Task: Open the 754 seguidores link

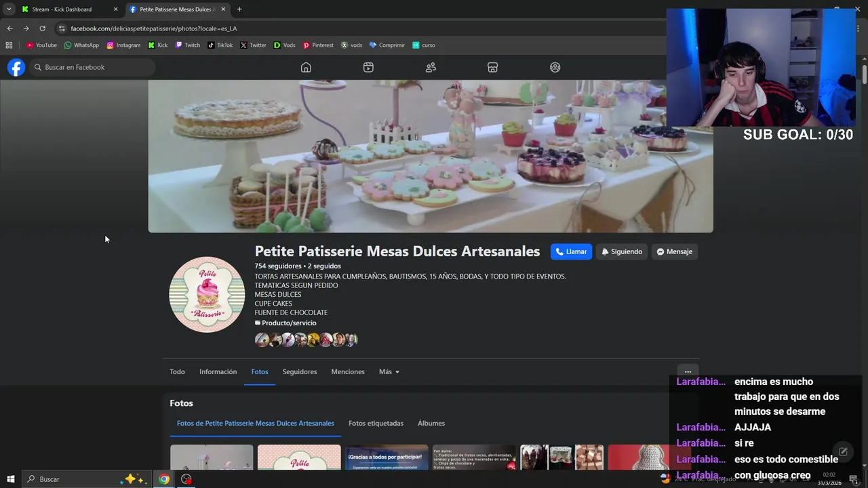Action: [x=278, y=266]
